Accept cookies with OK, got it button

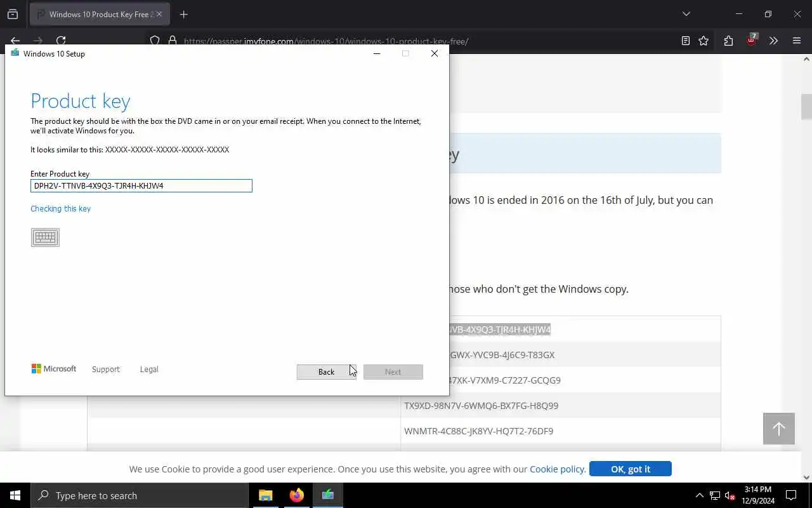(x=630, y=469)
